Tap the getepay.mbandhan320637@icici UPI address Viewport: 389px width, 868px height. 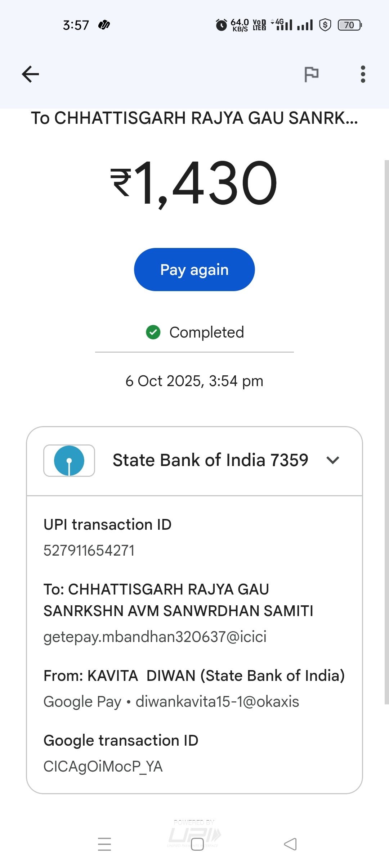pos(155,637)
